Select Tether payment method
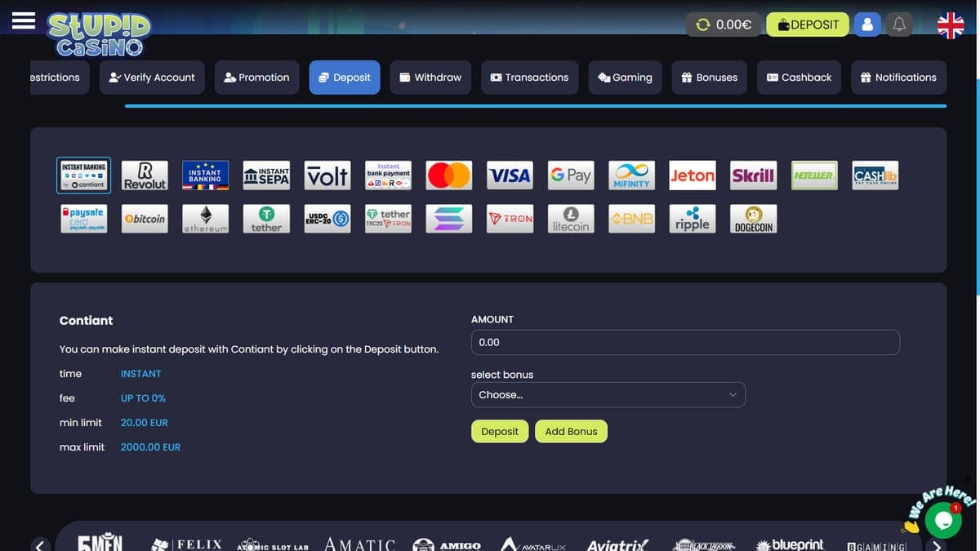This screenshot has height=551, width=980. [266, 219]
